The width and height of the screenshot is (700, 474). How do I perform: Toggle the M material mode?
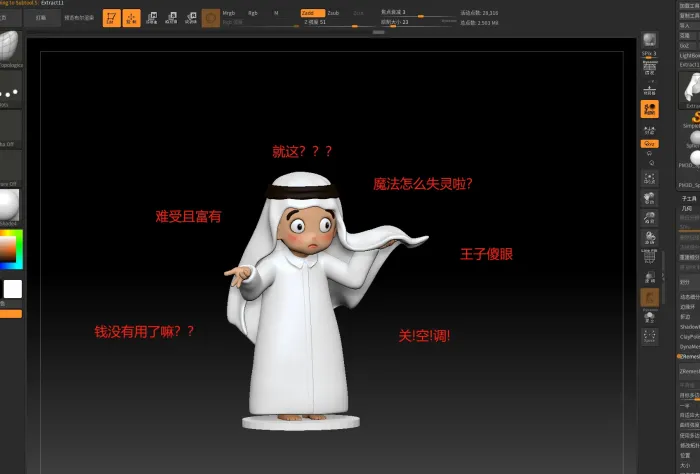click(276, 13)
